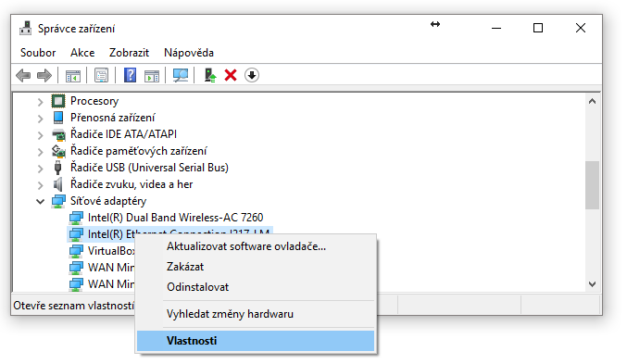Select Řadiče paměťových zařízení label

(138, 151)
